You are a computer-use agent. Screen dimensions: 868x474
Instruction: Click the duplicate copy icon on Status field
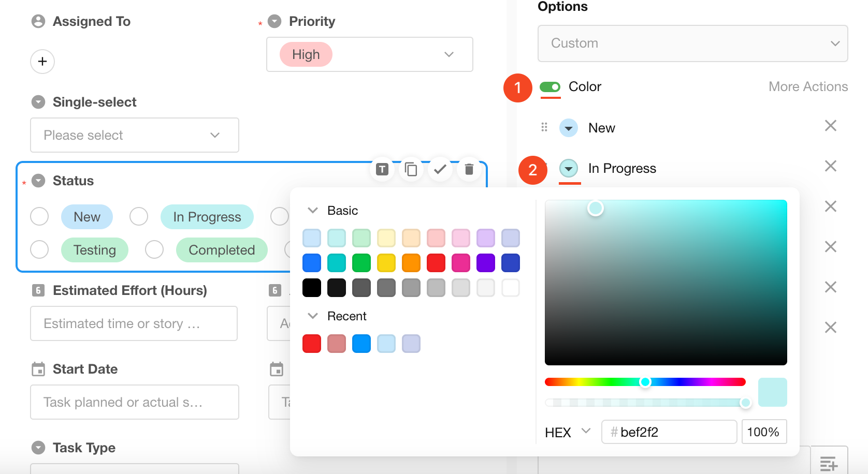(411, 169)
